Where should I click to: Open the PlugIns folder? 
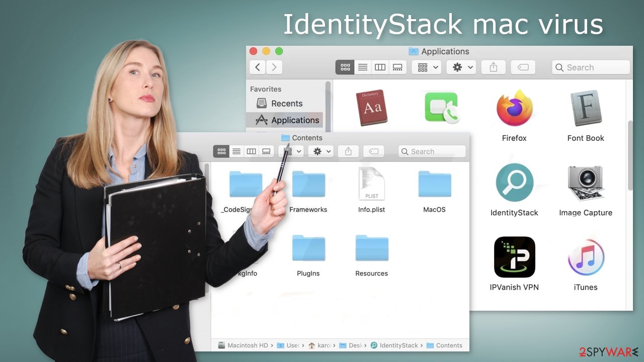click(x=308, y=248)
